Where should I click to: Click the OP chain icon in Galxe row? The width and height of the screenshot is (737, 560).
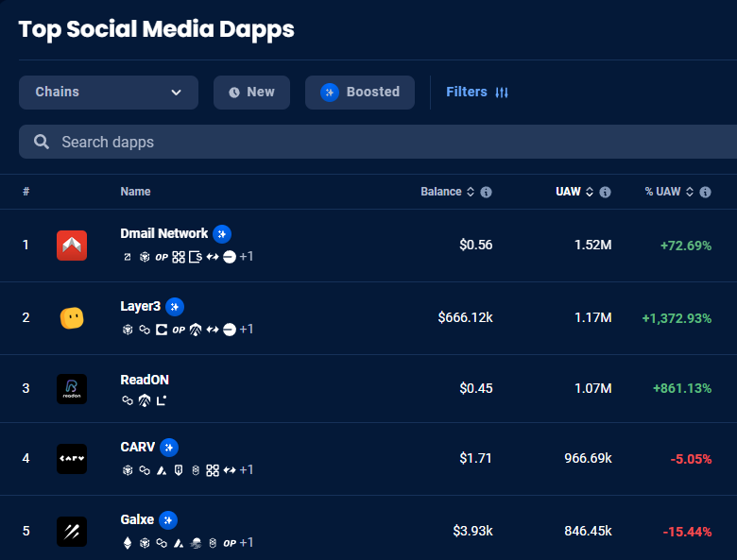click(230, 543)
